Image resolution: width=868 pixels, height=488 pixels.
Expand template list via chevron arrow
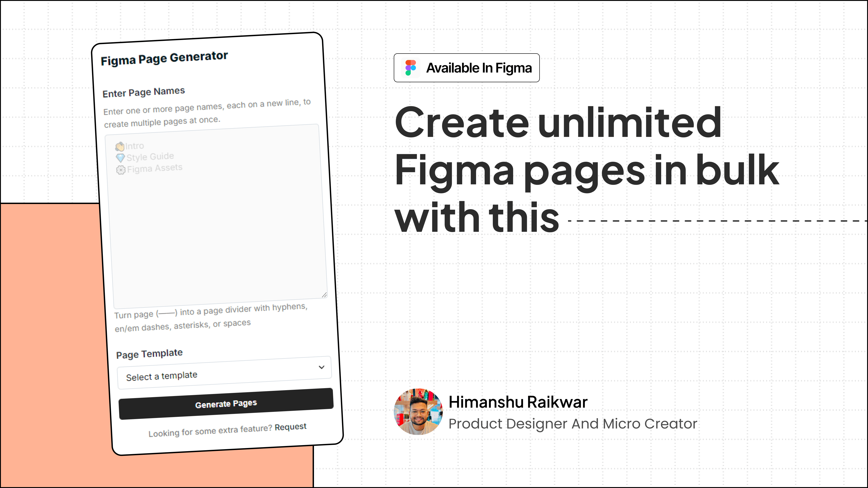click(x=321, y=367)
